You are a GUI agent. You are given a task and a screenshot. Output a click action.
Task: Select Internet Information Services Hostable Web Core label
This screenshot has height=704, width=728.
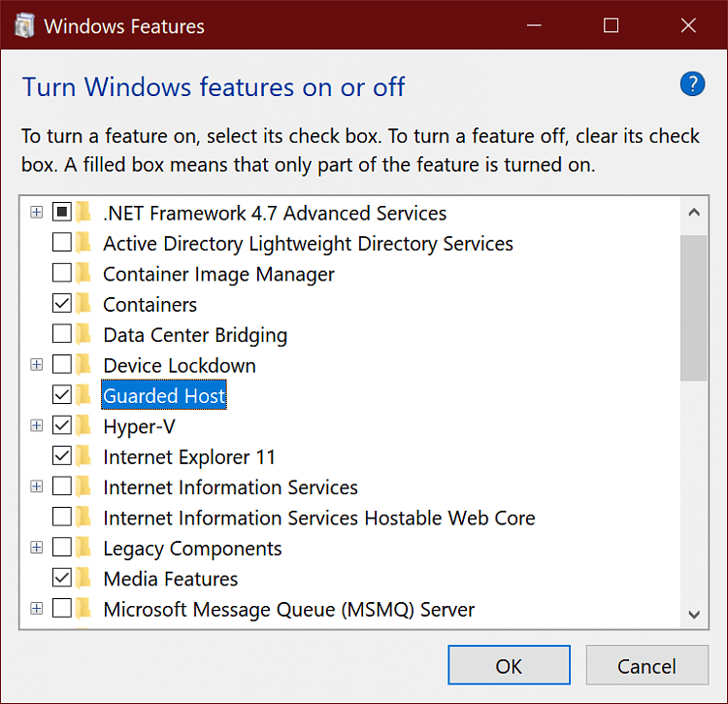(319, 518)
